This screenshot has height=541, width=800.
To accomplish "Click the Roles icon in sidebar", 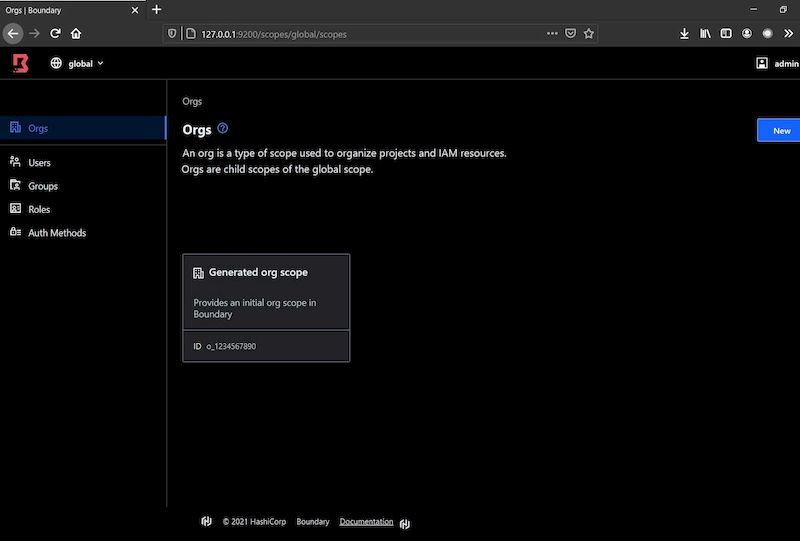I will point(15,208).
